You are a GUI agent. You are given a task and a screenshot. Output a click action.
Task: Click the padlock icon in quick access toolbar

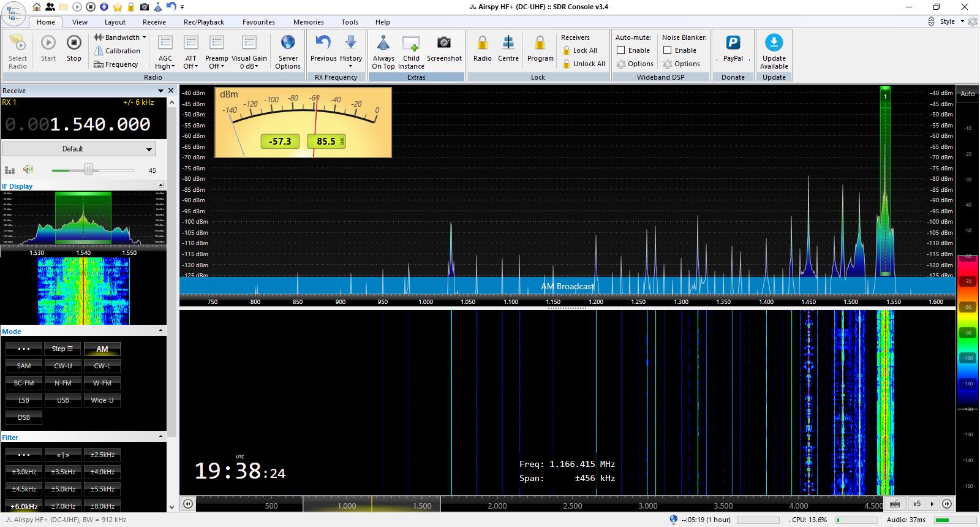pos(131,7)
